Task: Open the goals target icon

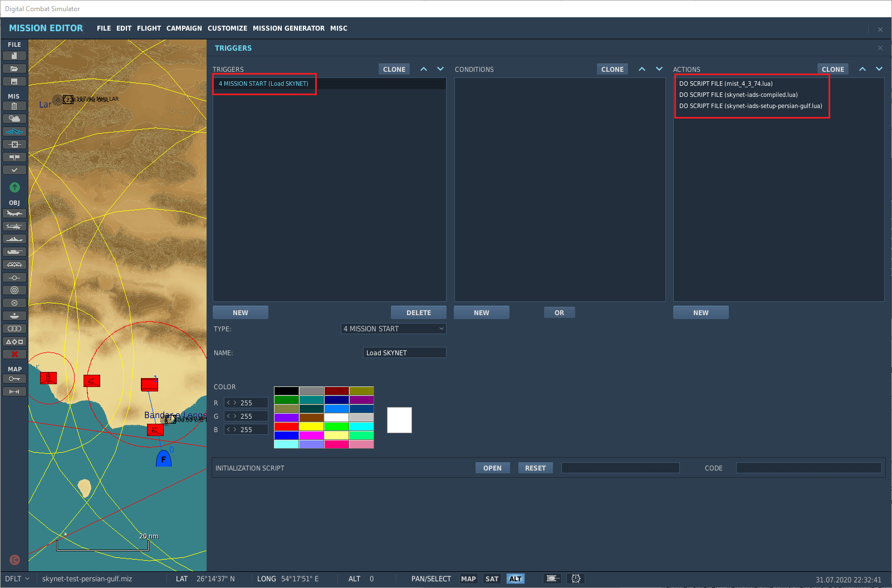Action: pos(14,144)
